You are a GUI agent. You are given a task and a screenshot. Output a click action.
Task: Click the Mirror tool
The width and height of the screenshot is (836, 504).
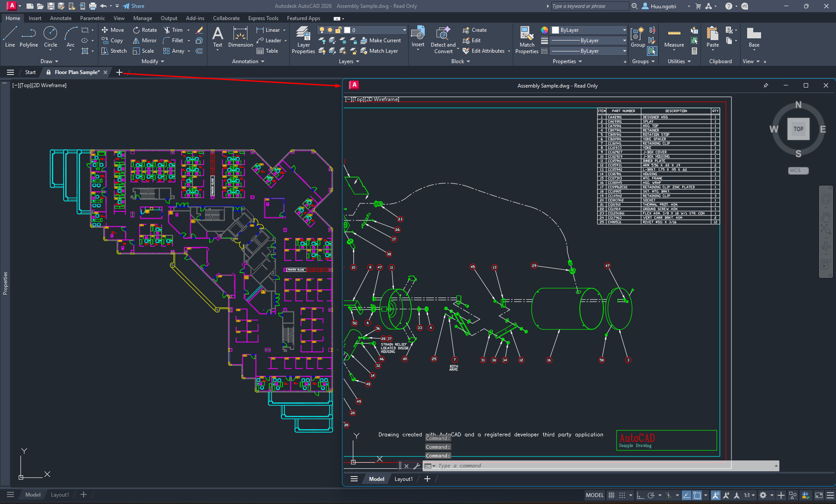point(145,41)
